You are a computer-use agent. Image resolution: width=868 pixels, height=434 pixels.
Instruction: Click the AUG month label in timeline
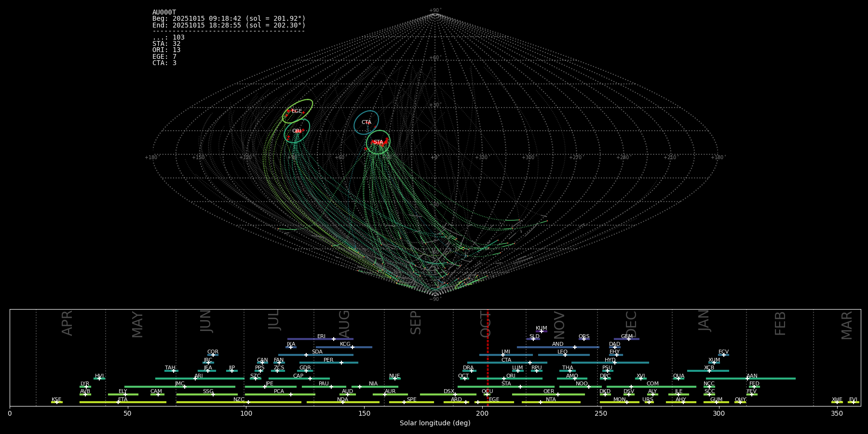tap(344, 324)
